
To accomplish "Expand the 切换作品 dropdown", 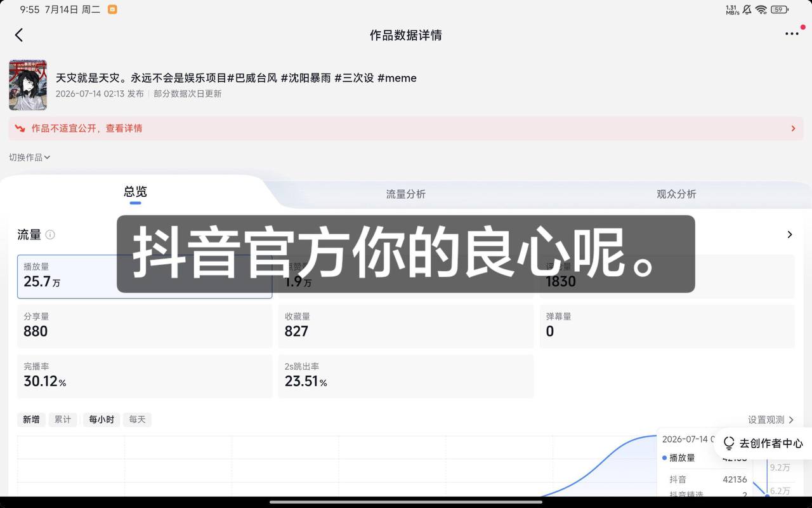I will tap(30, 157).
